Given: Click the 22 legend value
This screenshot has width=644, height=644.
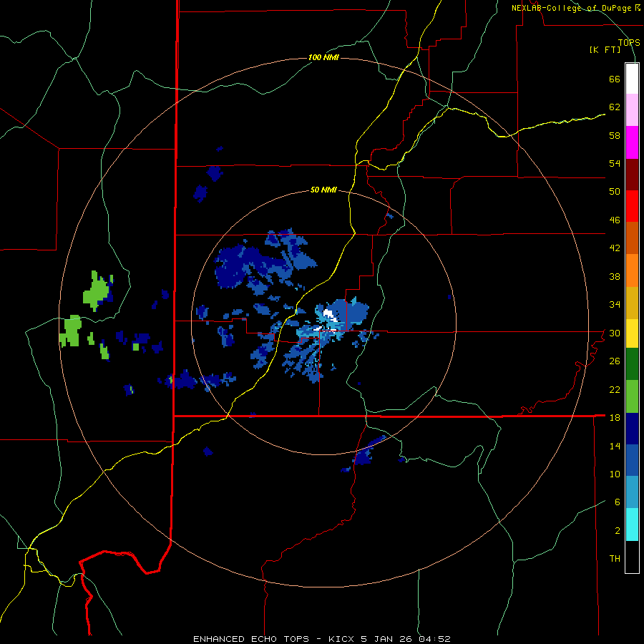Looking at the screenshot, I should 615,389.
